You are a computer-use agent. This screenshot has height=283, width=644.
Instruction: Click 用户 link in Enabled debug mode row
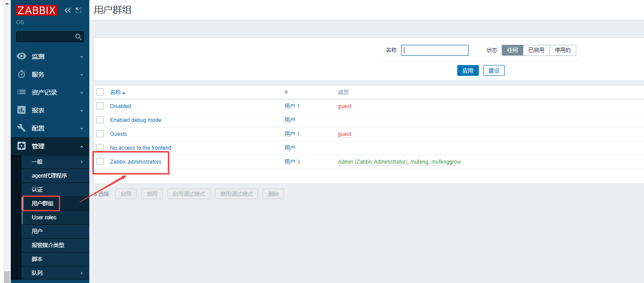pyautogui.click(x=290, y=120)
